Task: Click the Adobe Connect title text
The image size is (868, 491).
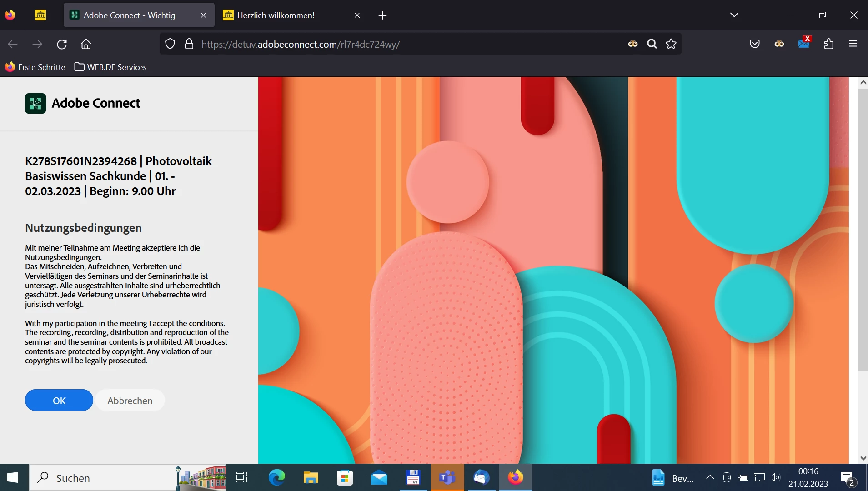Action: [96, 103]
